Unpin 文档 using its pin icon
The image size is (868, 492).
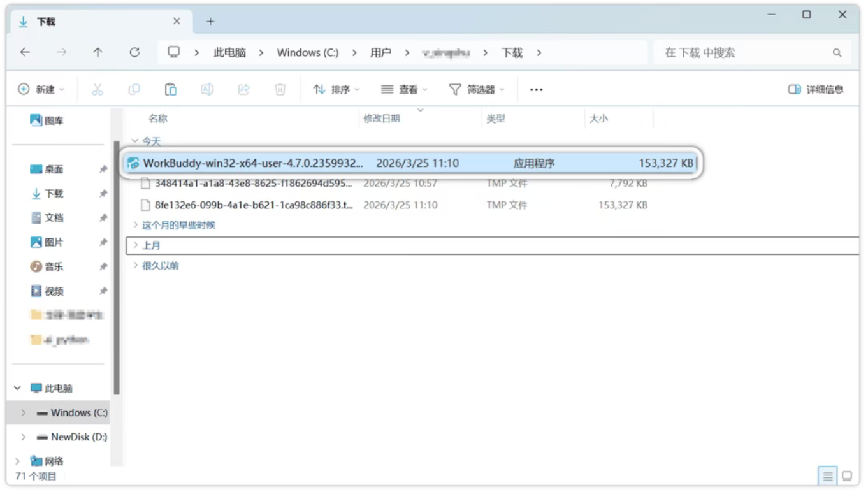pyautogui.click(x=103, y=218)
